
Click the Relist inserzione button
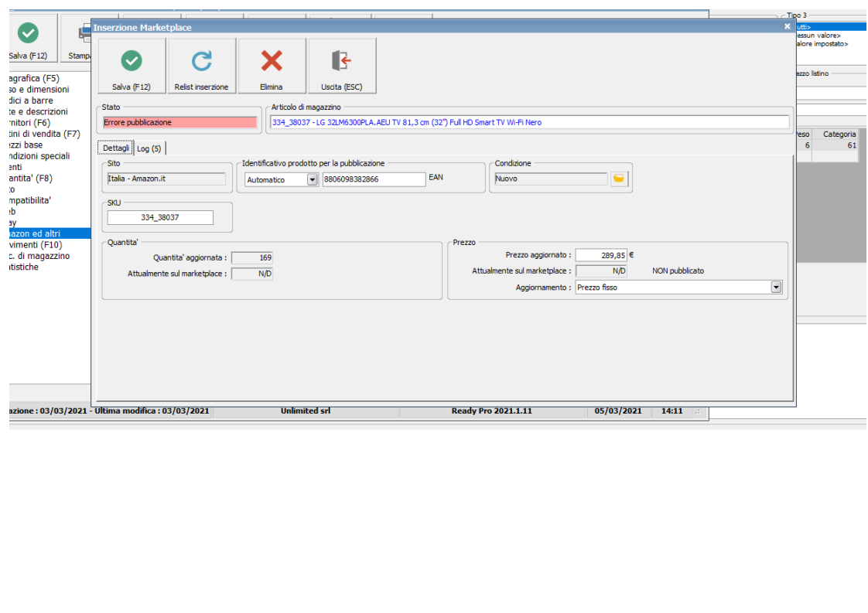[201, 66]
